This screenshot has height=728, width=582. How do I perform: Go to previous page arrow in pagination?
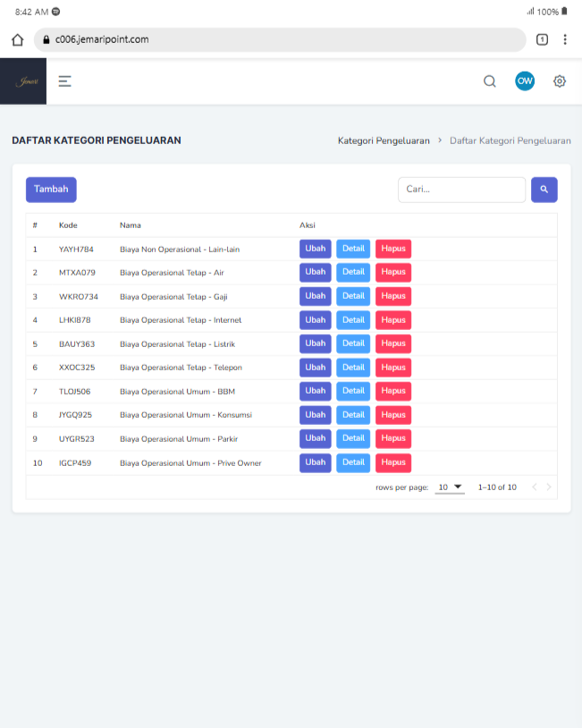[535, 487]
